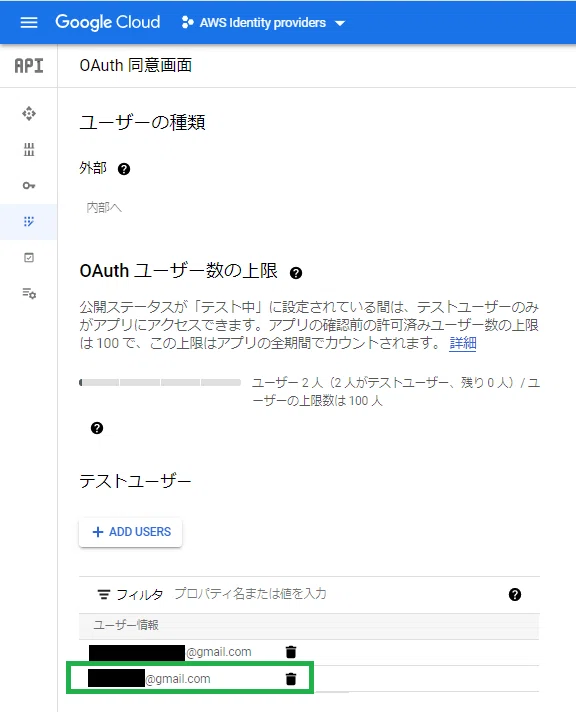Select the first @gmail.com user row
Image resolution: width=576 pixels, height=712 pixels.
click(309, 653)
